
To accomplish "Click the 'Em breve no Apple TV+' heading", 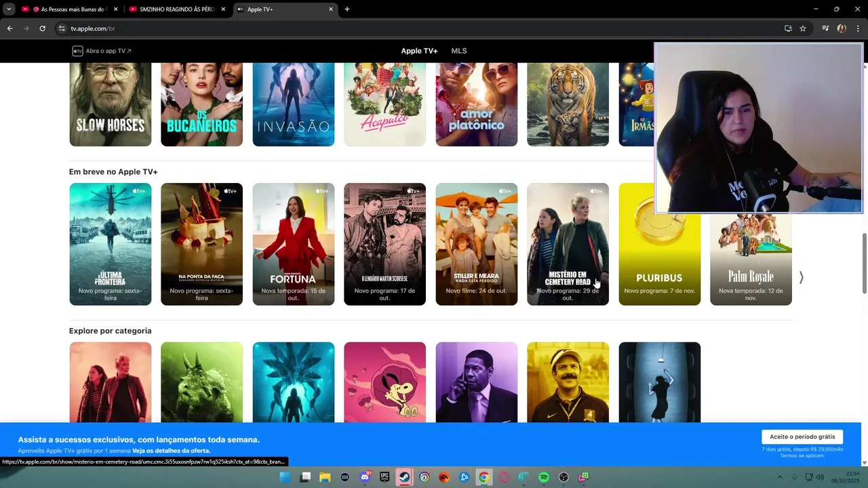I will pyautogui.click(x=113, y=172).
